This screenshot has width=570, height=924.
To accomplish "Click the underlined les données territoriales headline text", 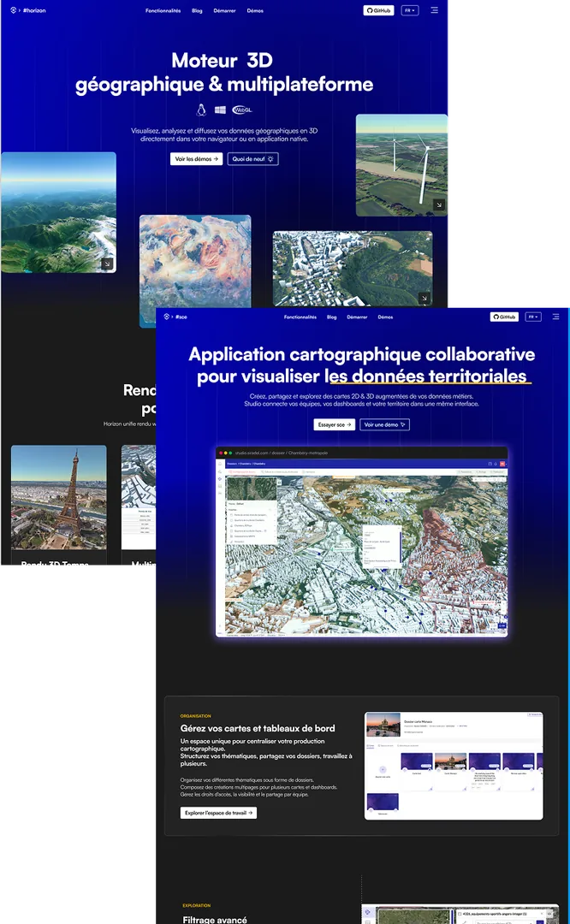I will [x=429, y=376].
